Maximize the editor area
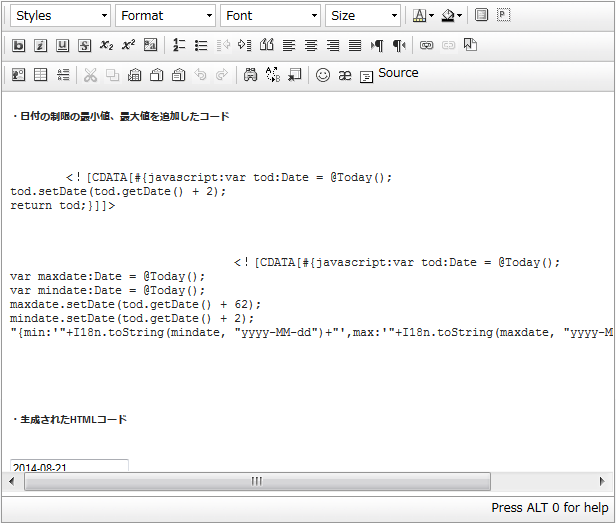The height and width of the screenshot is (523, 616). pos(481,15)
